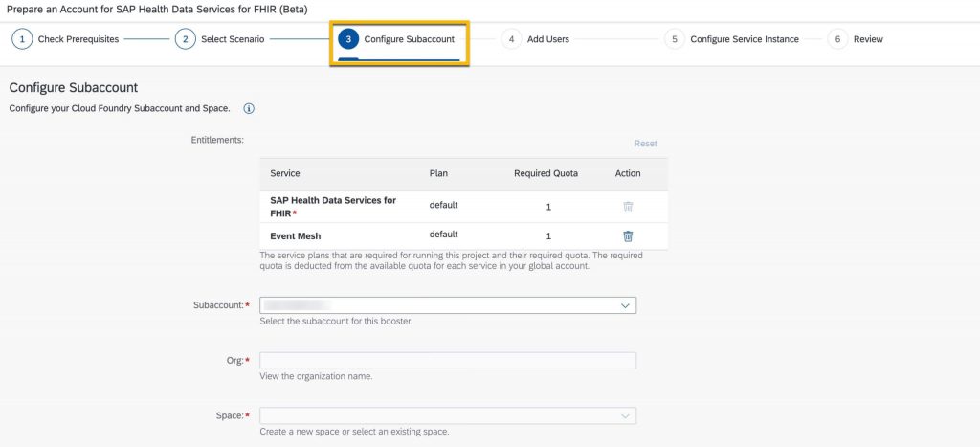The height and width of the screenshot is (447, 980).
Task: Reset the entitlements table
Action: click(646, 144)
